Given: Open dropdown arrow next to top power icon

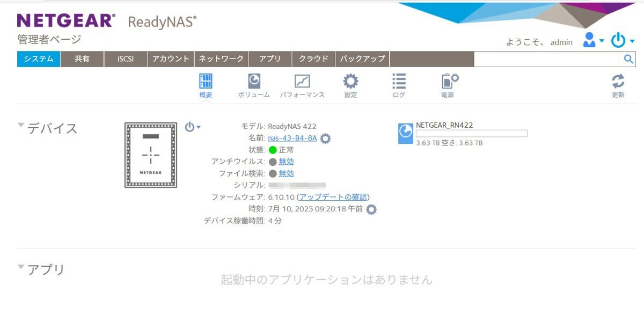Looking at the screenshot, I should (x=632, y=41).
